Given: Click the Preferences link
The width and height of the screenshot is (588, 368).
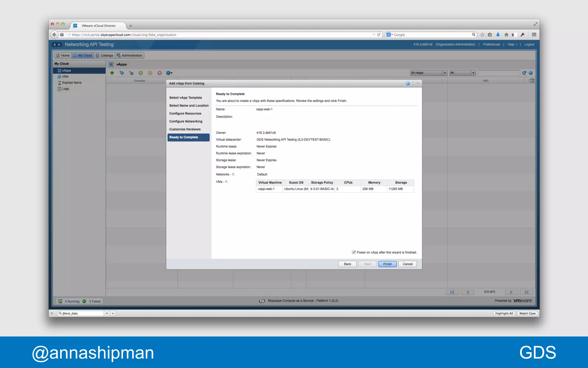Looking at the screenshot, I should click(x=491, y=45).
